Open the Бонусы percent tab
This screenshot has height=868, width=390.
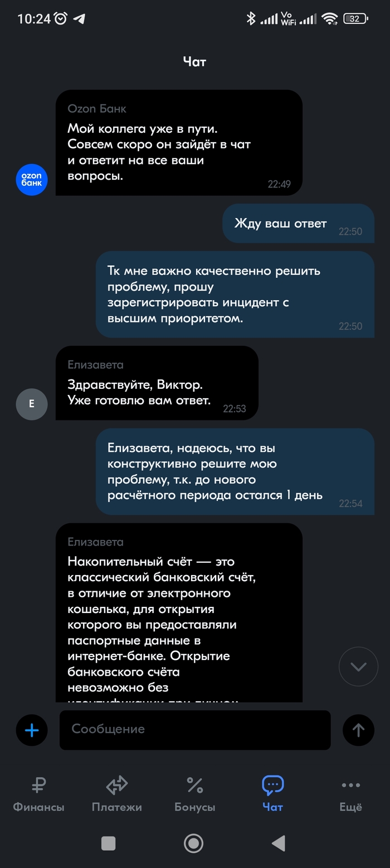pos(194,794)
